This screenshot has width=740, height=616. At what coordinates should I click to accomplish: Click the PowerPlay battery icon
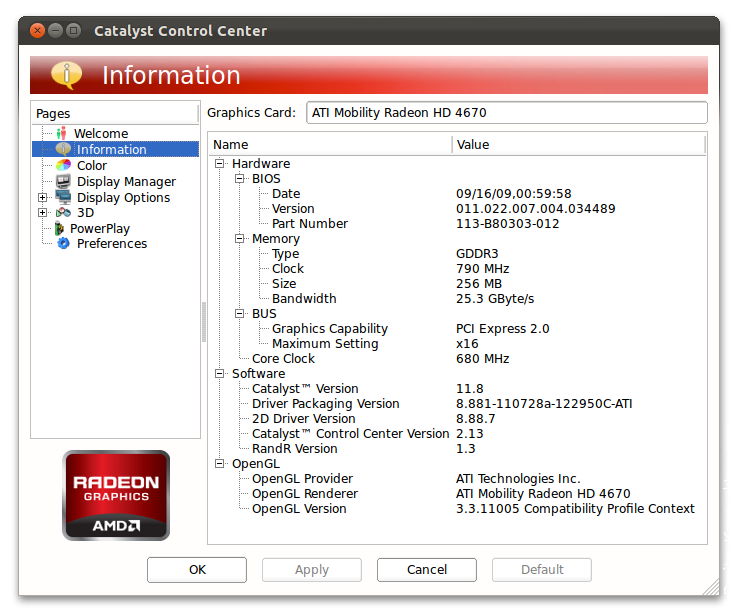tap(59, 228)
